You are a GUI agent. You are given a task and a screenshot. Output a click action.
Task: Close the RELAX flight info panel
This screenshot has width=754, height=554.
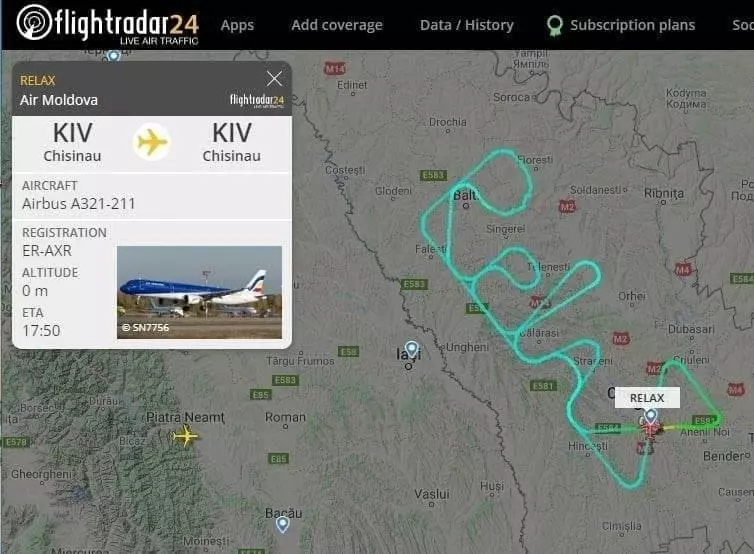tap(274, 78)
